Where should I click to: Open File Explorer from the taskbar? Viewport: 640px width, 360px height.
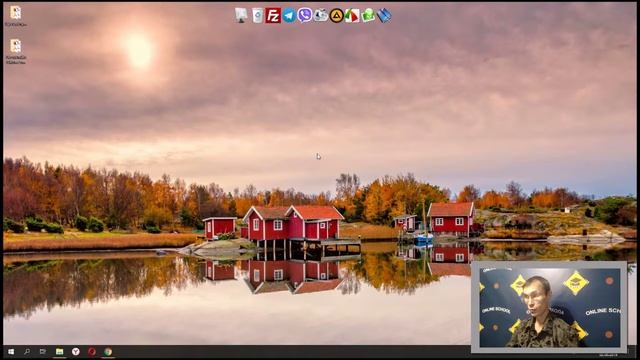coord(60,351)
